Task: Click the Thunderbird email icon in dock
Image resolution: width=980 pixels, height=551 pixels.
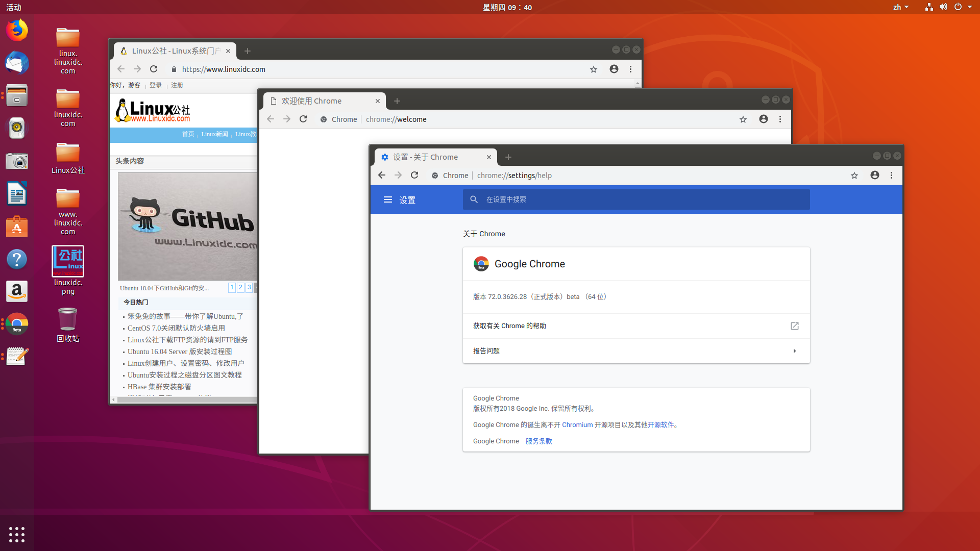Action: [x=16, y=63]
